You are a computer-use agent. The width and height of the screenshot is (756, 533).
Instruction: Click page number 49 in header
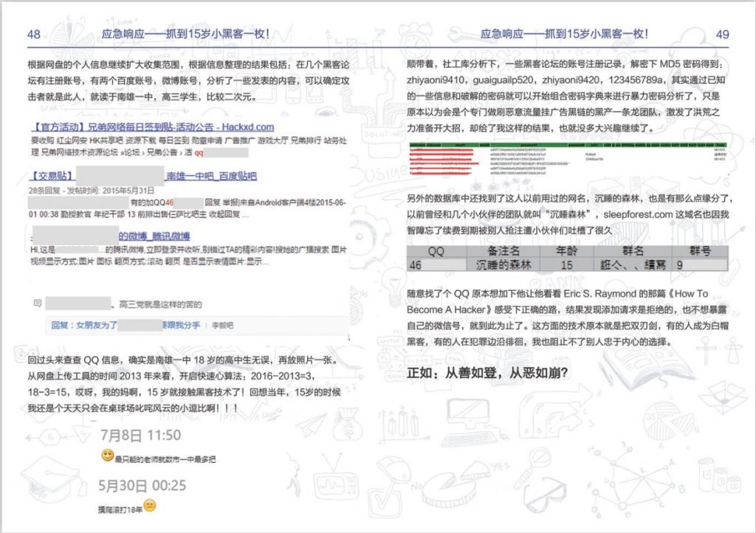(722, 34)
